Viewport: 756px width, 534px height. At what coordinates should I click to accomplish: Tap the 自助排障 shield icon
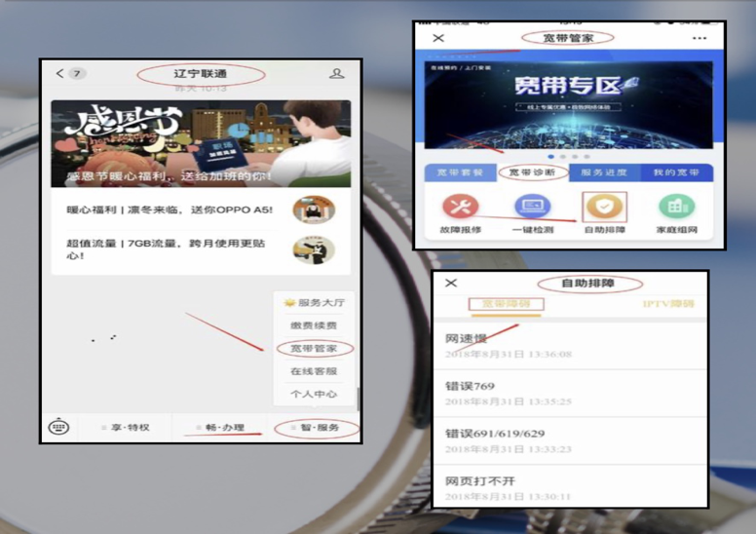click(605, 206)
